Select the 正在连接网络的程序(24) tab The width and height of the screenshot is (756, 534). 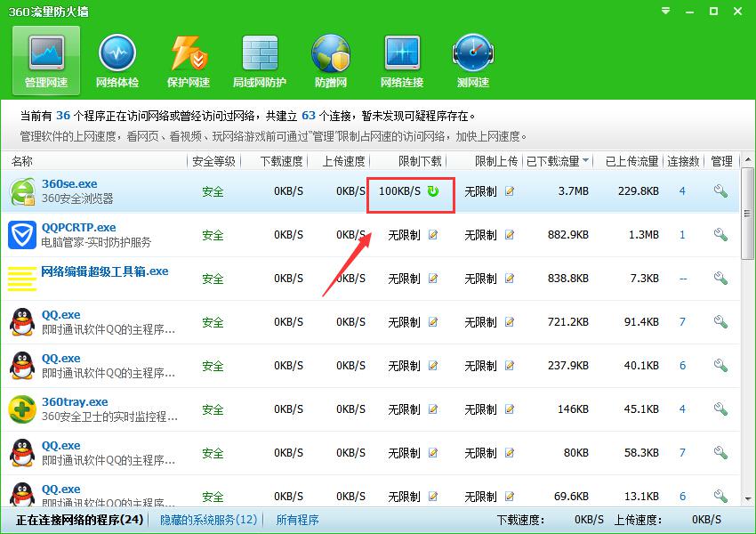coord(80,520)
